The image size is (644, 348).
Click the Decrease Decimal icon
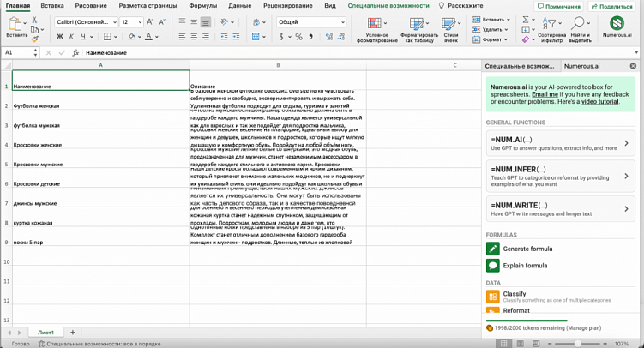tap(341, 37)
